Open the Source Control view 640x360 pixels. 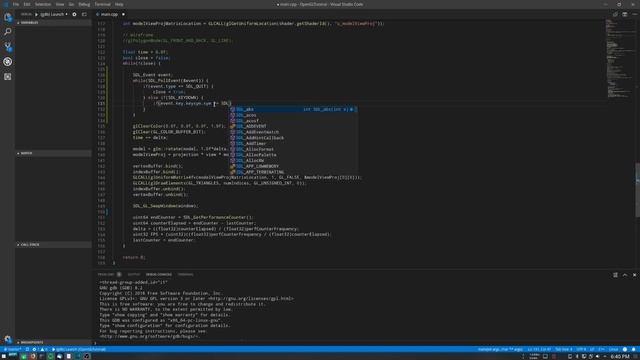click(7, 47)
